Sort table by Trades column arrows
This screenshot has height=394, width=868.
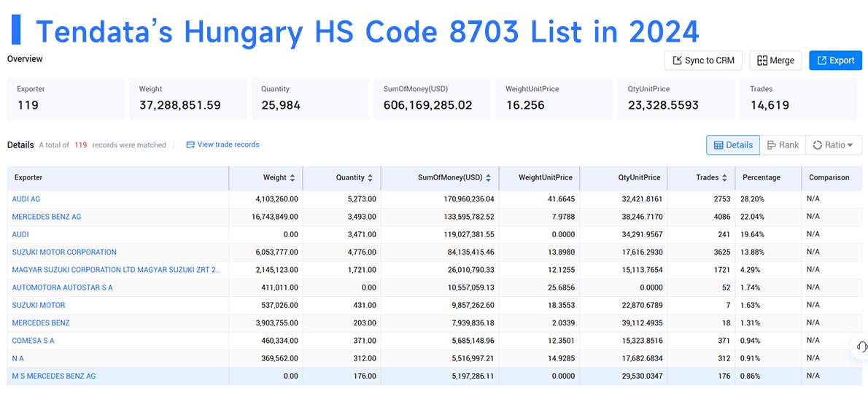[x=724, y=177]
